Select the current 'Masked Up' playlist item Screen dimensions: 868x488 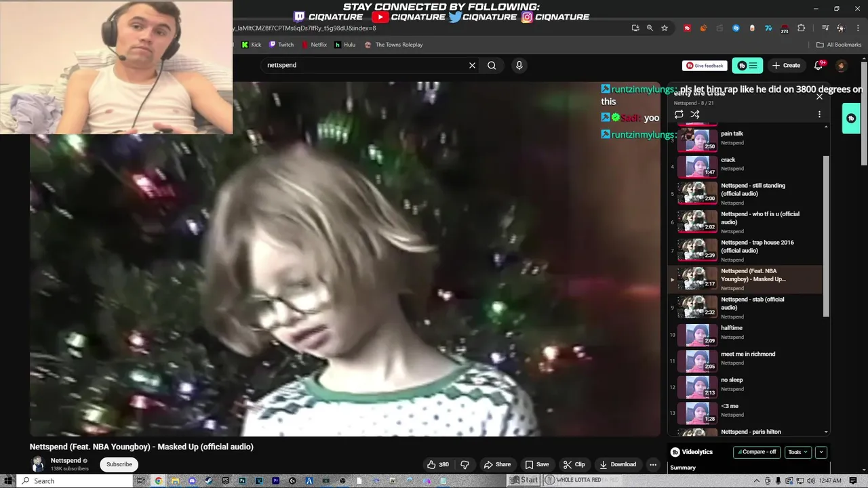pyautogui.click(x=745, y=279)
